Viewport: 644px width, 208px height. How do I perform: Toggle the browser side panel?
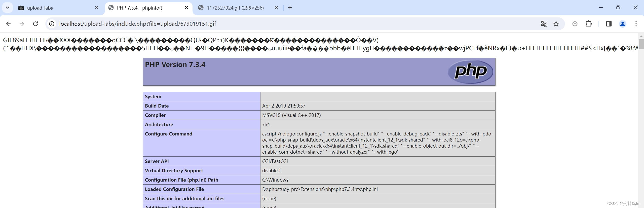tap(609, 24)
